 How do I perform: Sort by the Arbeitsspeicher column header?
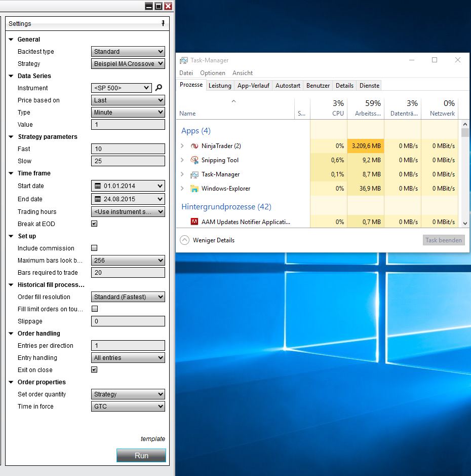tap(366, 108)
